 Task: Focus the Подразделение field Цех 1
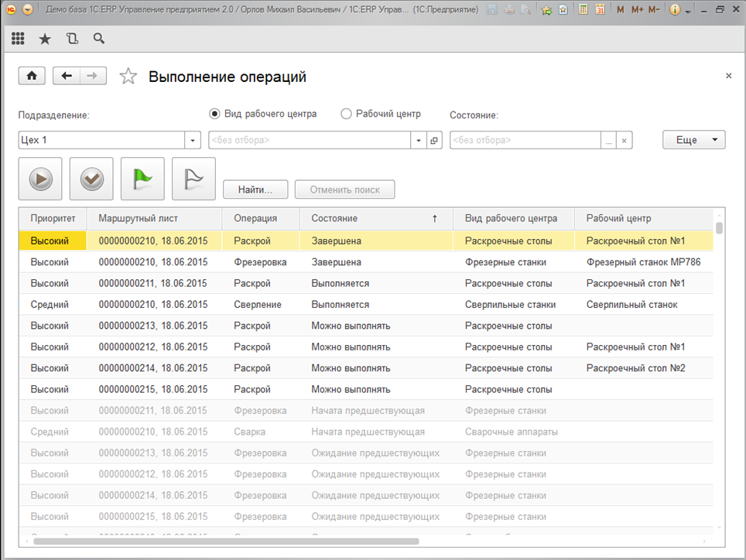(x=102, y=140)
